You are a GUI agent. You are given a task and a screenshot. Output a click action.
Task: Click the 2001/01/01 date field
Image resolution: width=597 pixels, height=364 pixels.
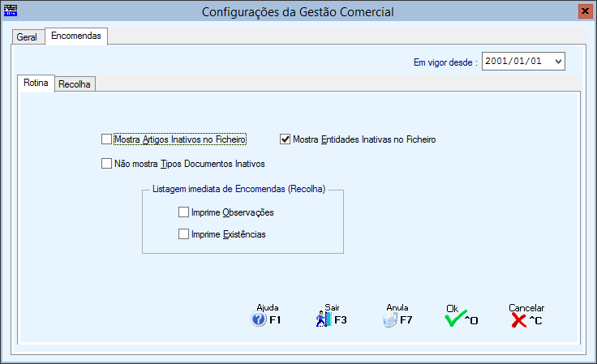tap(517, 62)
